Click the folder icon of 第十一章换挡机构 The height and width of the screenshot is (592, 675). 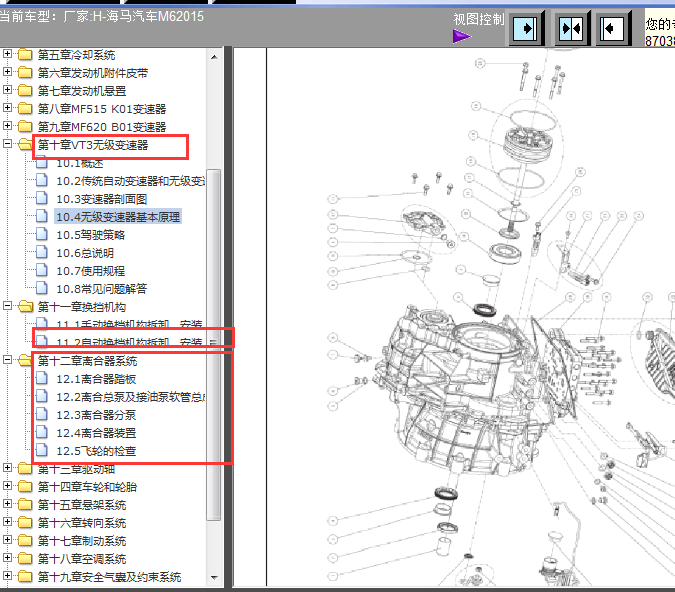coord(25,307)
